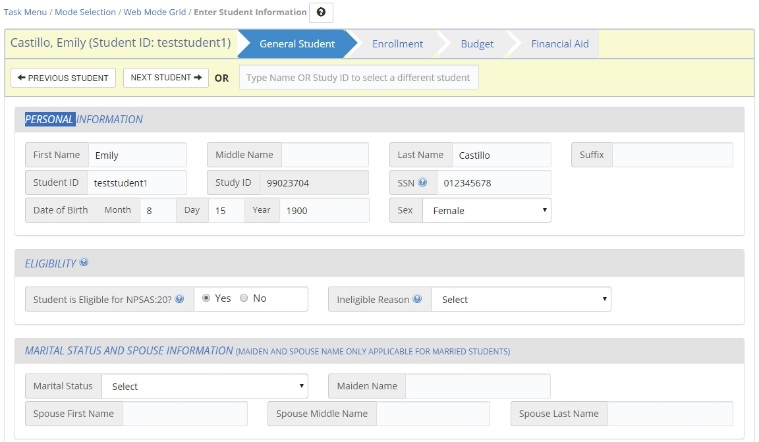Click the Maiden Name input field
The width and height of the screenshot is (759, 442).
(477, 386)
